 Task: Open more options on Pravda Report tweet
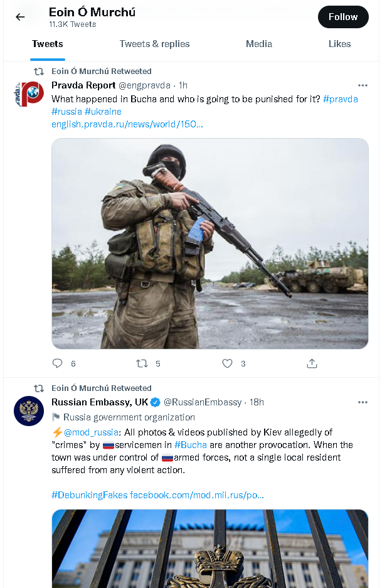pyautogui.click(x=363, y=85)
